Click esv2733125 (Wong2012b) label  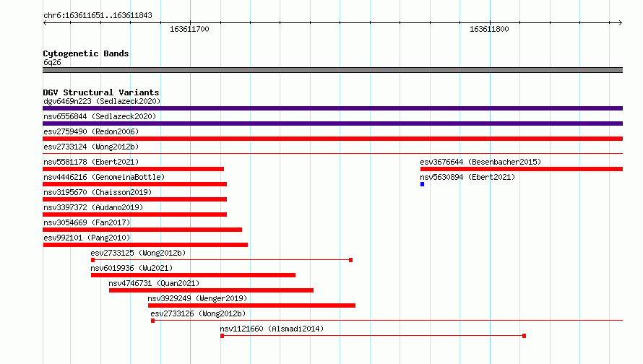click(x=138, y=253)
